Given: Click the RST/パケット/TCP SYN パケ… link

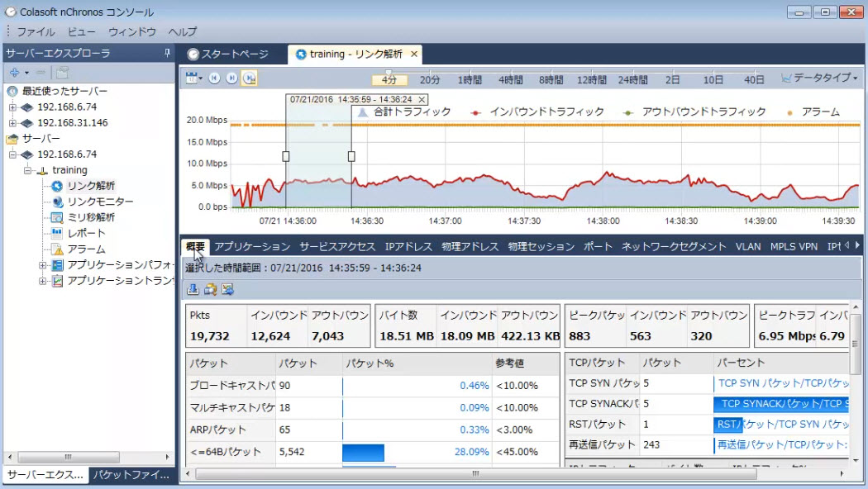Looking at the screenshot, I should tap(783, 425).
